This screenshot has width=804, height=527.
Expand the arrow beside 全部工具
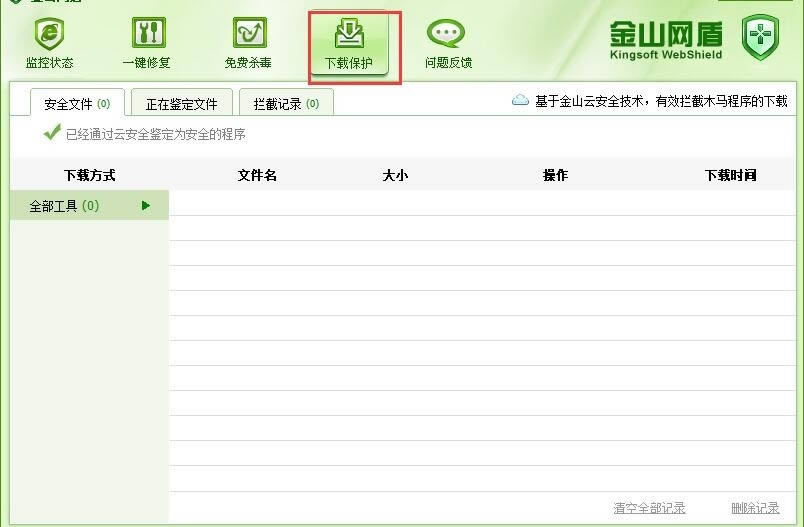point(146,206)
